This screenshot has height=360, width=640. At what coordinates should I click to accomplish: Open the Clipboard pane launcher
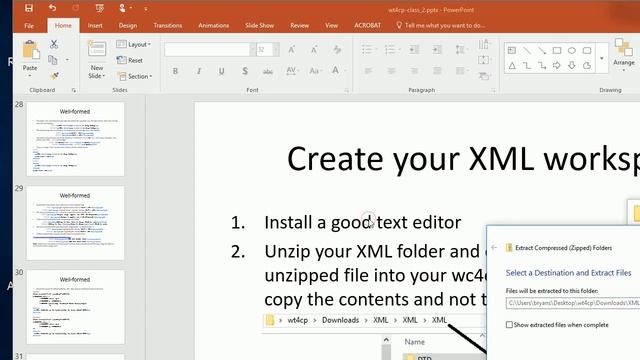click(74, 90)
